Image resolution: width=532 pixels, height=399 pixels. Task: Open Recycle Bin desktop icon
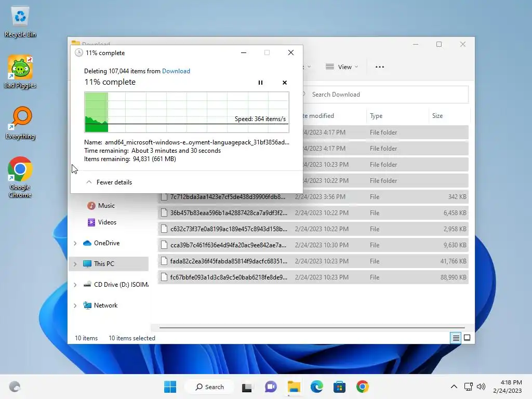[20, 21]
